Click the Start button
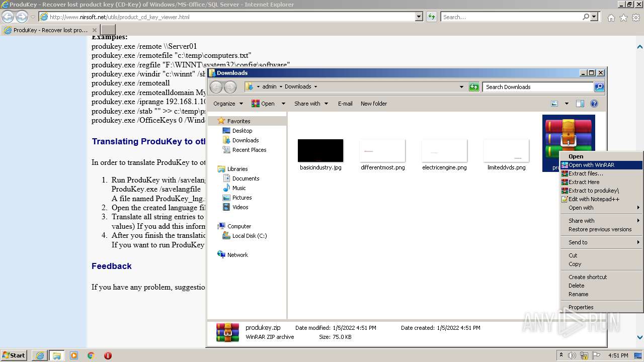Screen dimensions: 644x362 click(x=14, y=355)
